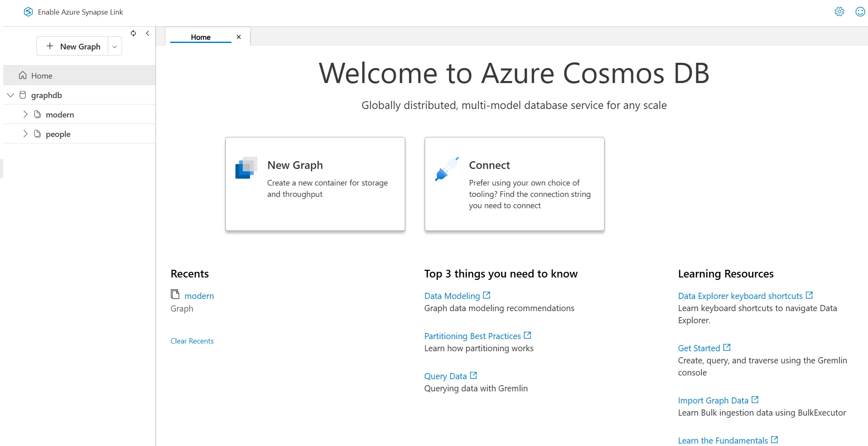This screenshot has height=446, width=868.
Task: Select the people graph in the tree
Action: pyautogui.click(x=79, y=134)
